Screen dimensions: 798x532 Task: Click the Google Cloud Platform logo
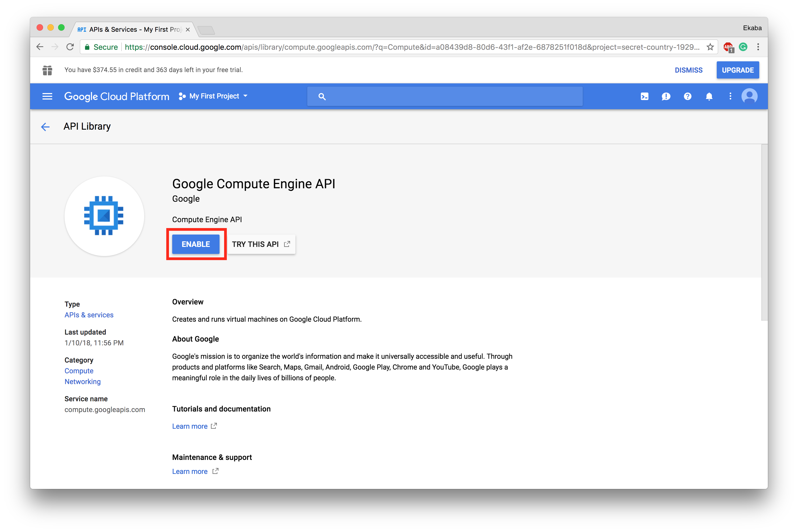click(117, 96)
